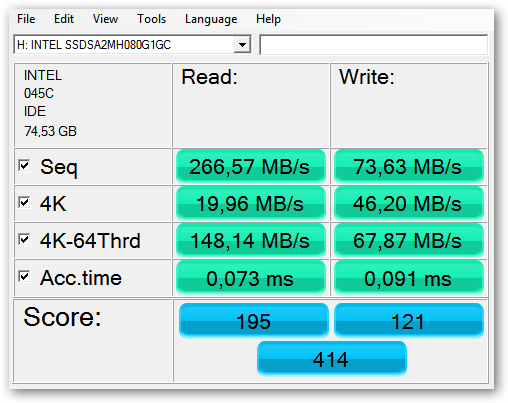Toggle the 4K test checkbox
508x403 pixels.
pos(24,203)
